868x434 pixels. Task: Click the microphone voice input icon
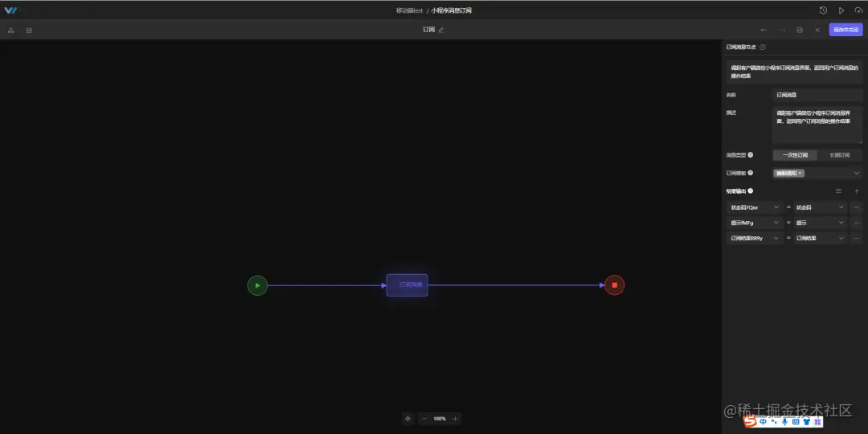point(784,422)
